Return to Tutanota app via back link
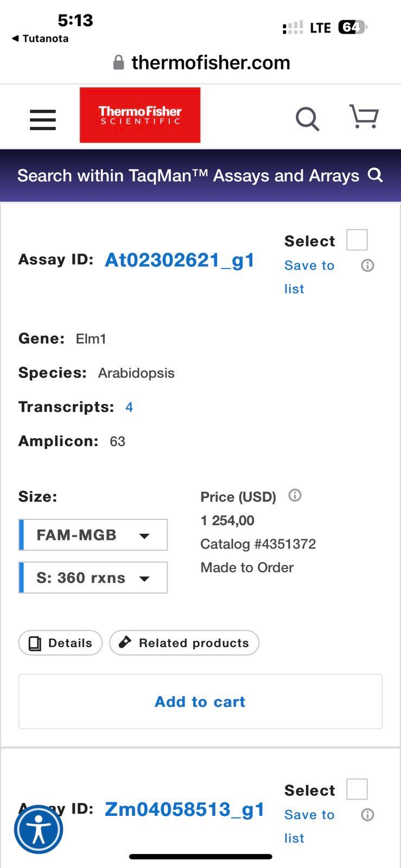 [40, 39]
